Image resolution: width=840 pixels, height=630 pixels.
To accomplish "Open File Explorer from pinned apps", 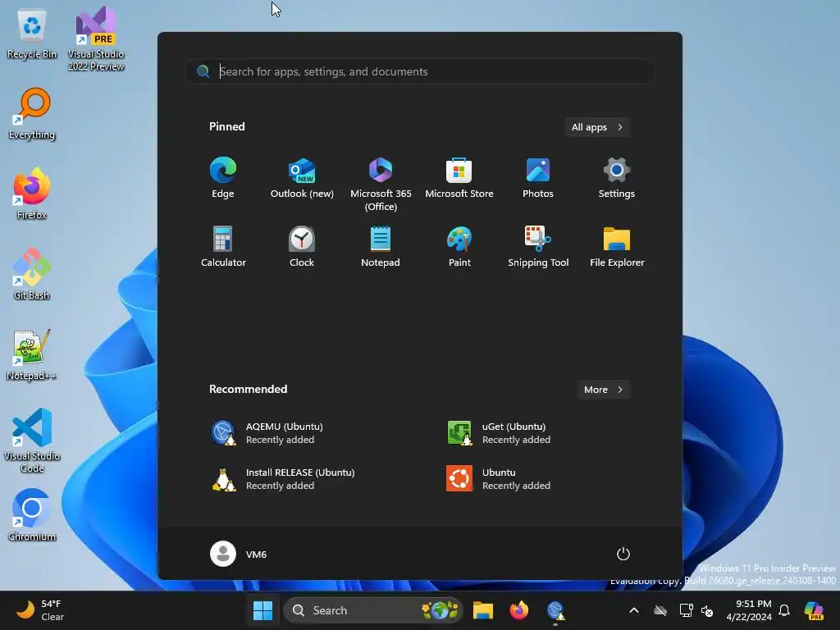I will pyautogui.click(x=617, y=246).
